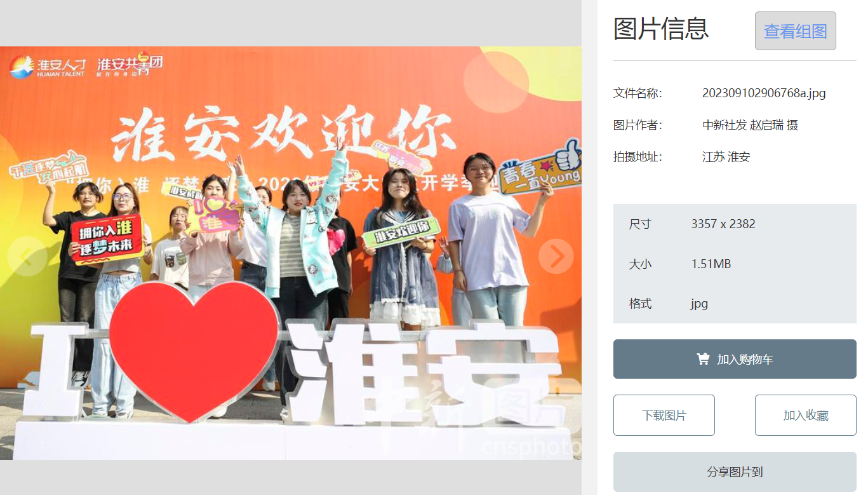Click the 淮安人才 logo in photo
Viewport: 868px width, 495px height.
pos(48,65)
